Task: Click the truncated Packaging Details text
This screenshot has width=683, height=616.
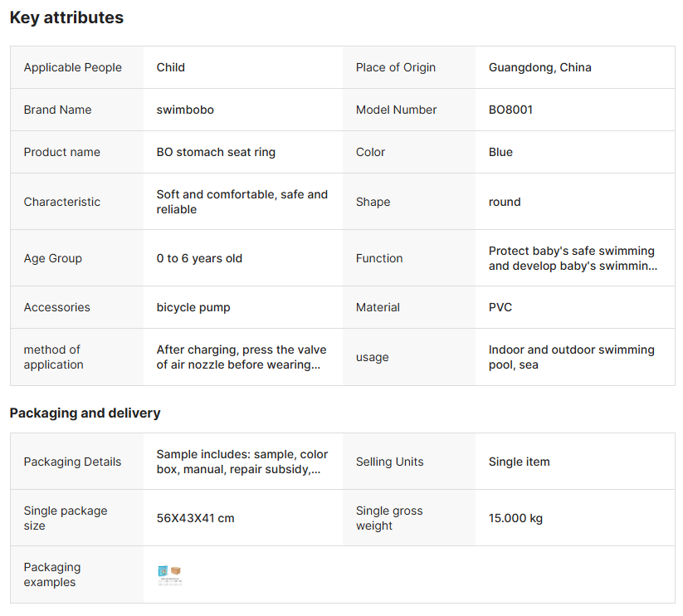Action: coord(241,462)
